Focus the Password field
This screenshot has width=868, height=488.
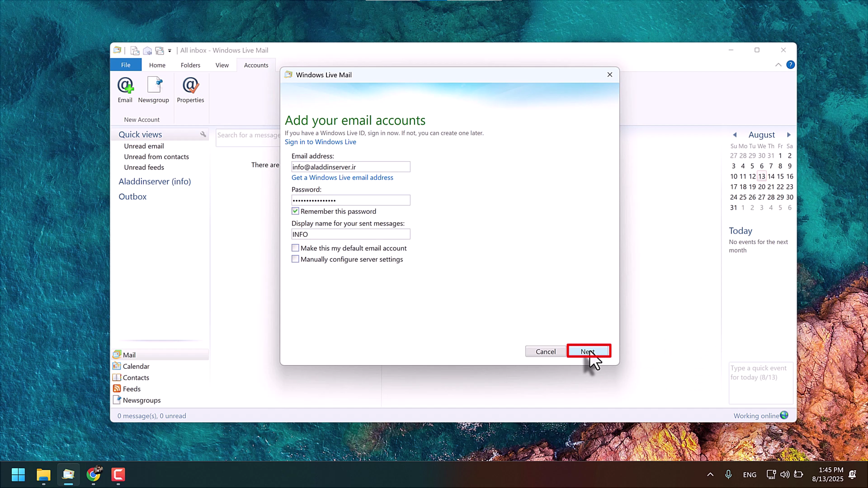tap(351, 200)
